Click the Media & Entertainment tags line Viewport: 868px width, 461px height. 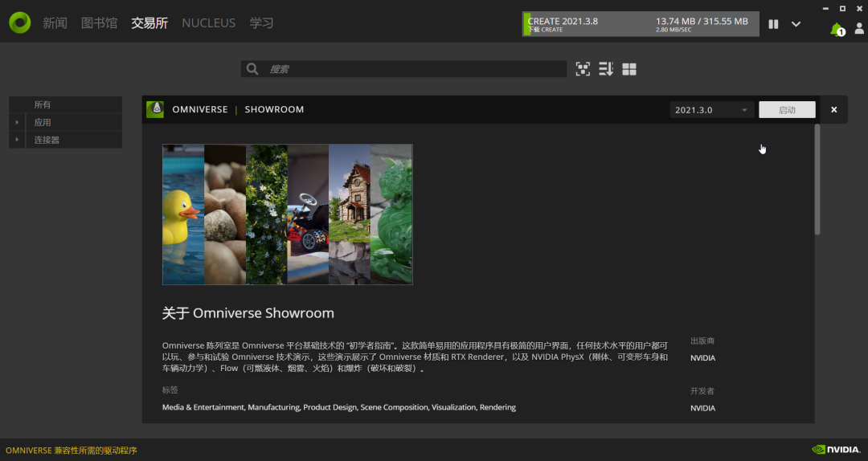click(x=339, y=407)
